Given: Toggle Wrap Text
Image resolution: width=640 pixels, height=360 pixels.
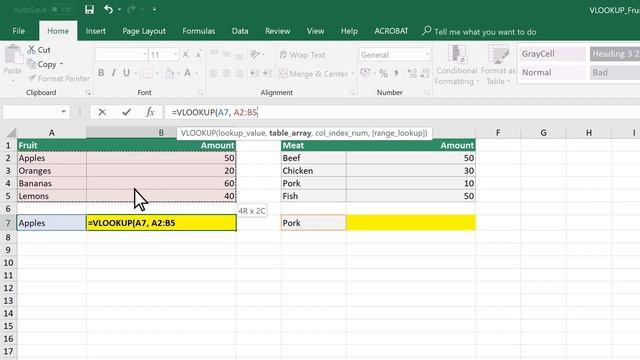Looking at the screenshot, I should pos(302,55).
